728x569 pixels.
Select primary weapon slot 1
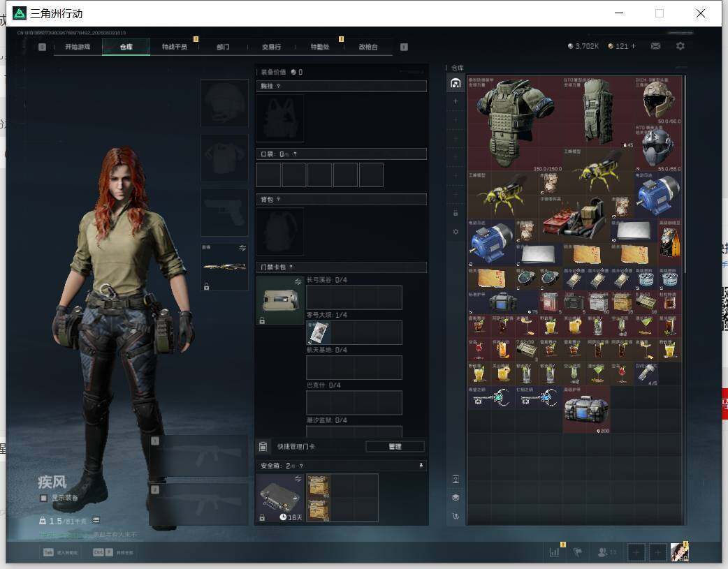point(198,456)
